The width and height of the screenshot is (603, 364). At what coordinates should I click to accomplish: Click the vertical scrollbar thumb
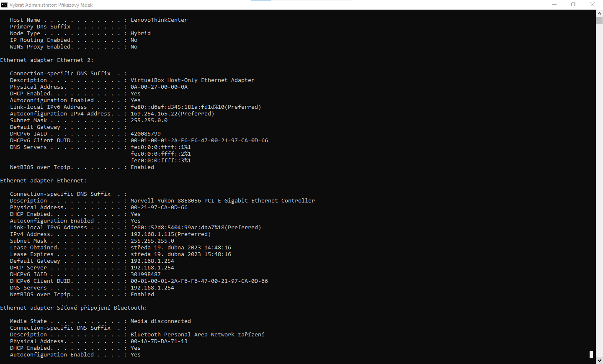[599, 21]
